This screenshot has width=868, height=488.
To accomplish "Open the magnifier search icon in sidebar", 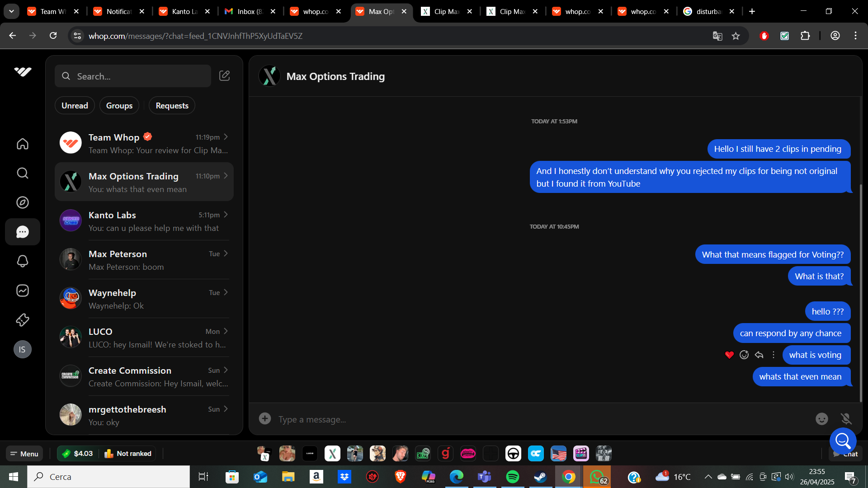I will tap(23, 173).
